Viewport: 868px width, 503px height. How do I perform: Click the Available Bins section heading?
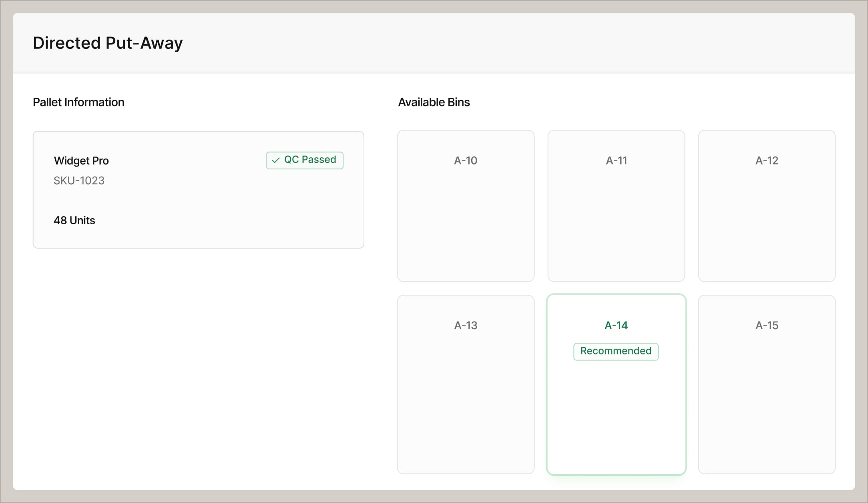(x=434, y=102)
